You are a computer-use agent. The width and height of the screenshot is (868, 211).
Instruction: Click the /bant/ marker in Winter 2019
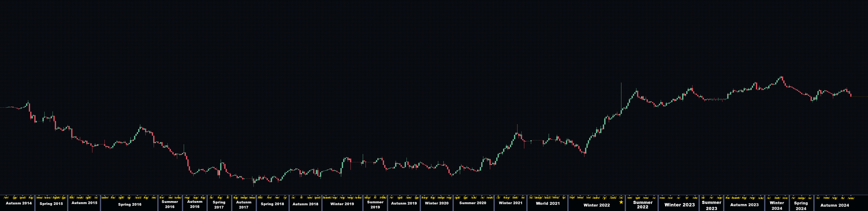pyautogui.click(x=327, y=198)
